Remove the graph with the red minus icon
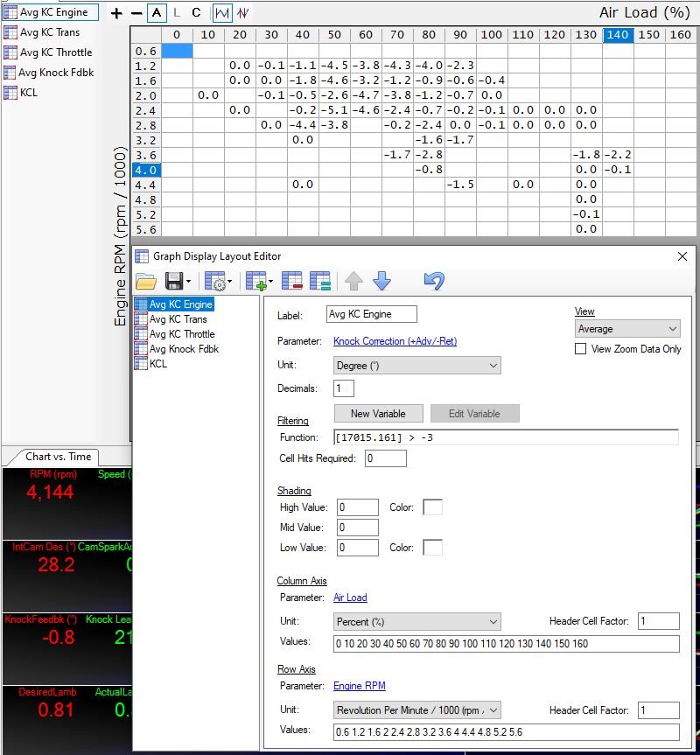 291,281
